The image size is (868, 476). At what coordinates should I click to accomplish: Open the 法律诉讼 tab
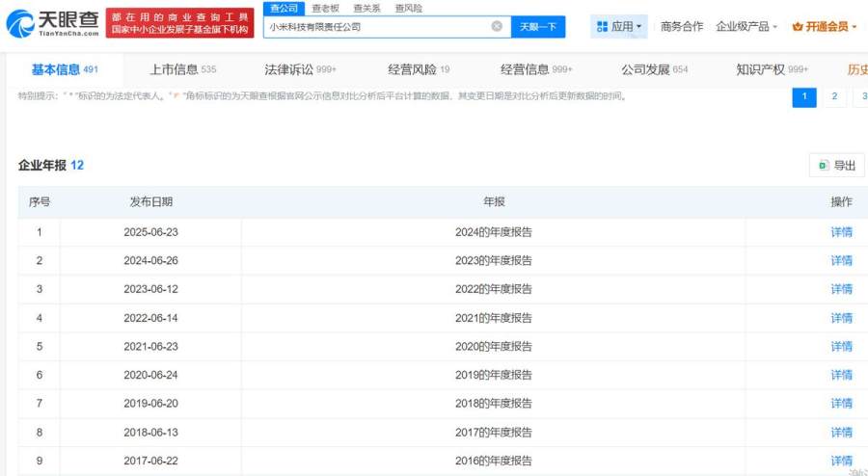(x=300, y=69)
